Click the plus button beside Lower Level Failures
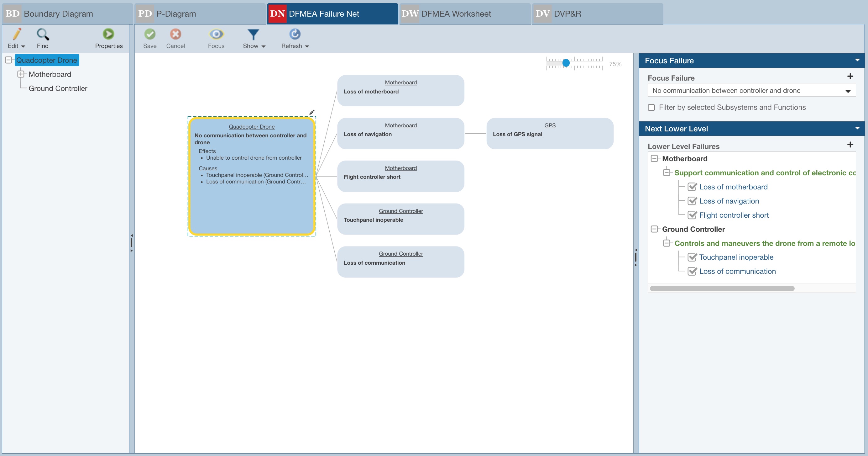This screenshot has height=456, width=868. 850,145
